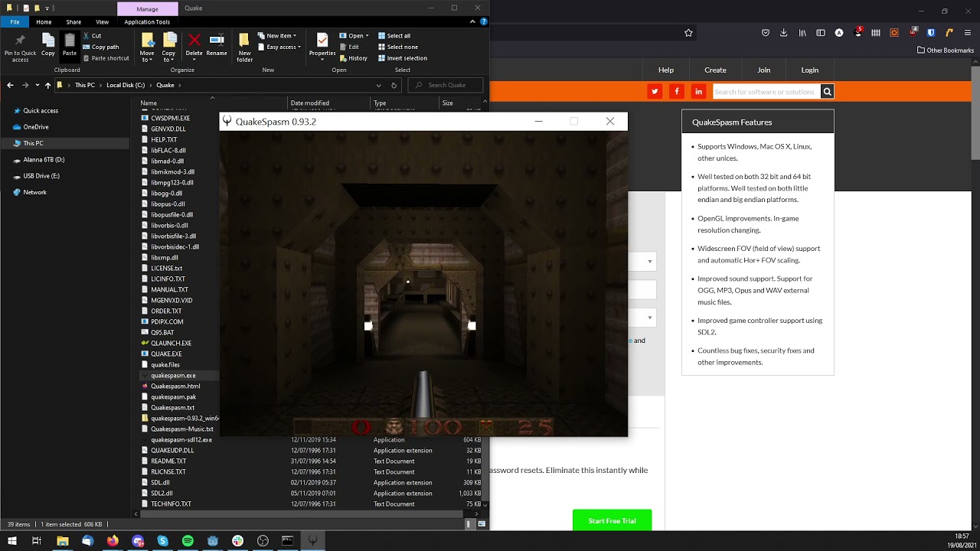Click Select all in ribbon
This screenshot has height=551, width=980.
[394, 36]
